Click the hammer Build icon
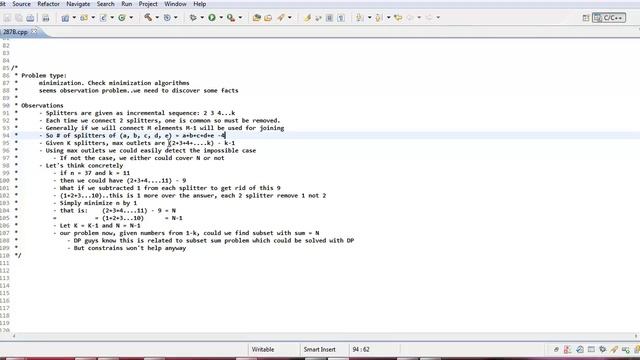640x360 pixels. [x=148, y=18]
